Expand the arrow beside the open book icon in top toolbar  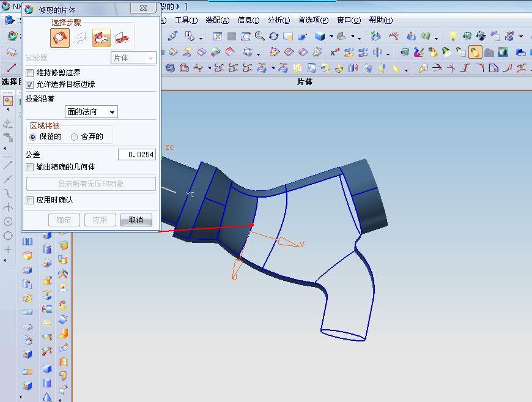(x=437, y=38)
